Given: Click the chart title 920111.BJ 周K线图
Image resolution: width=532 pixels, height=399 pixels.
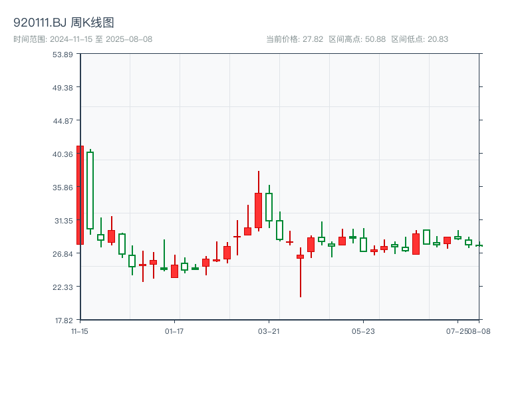Looking at the screenshot, I should tap(63, 23).
